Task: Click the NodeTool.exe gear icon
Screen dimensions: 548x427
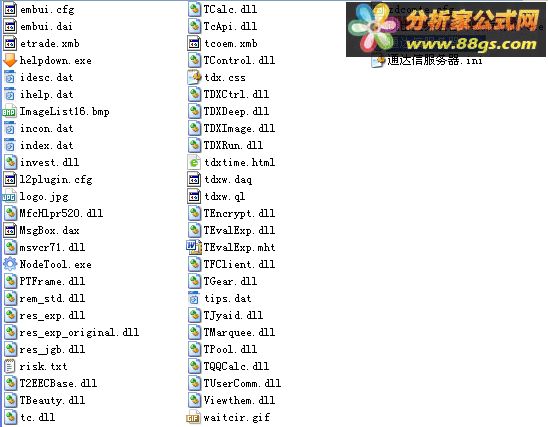Action: click(x=10, y=264)
